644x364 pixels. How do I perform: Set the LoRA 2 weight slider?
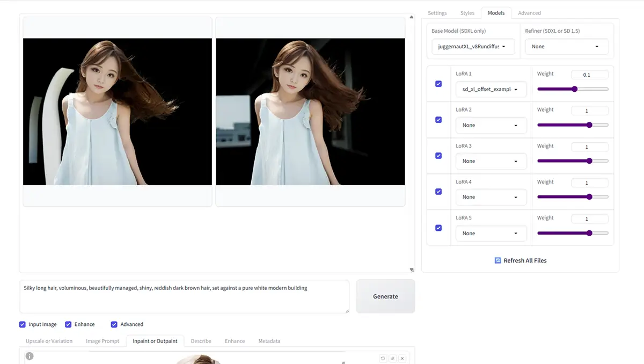tap(573, 125)
